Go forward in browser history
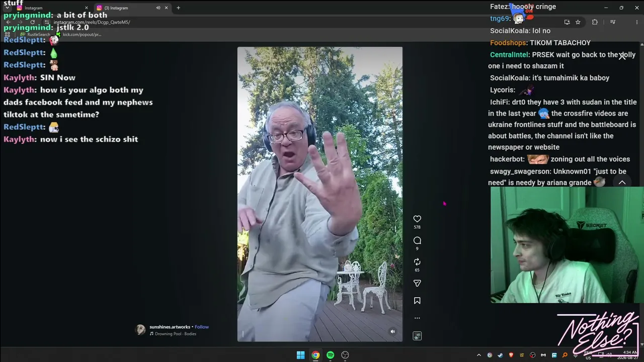 click(x=20, y=22)
